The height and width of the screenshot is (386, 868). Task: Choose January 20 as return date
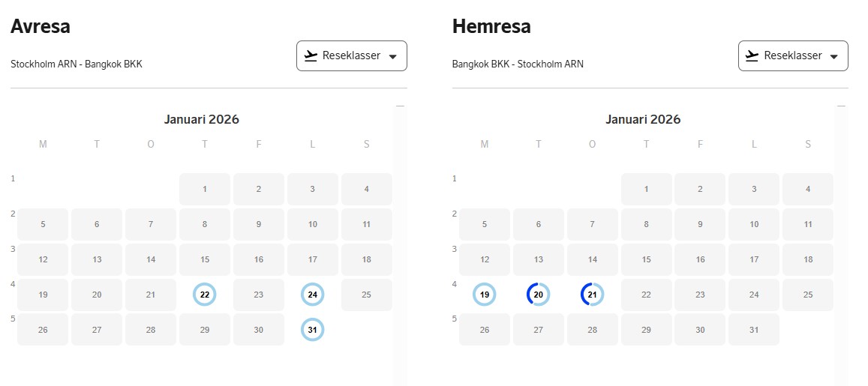pos(539,295)
